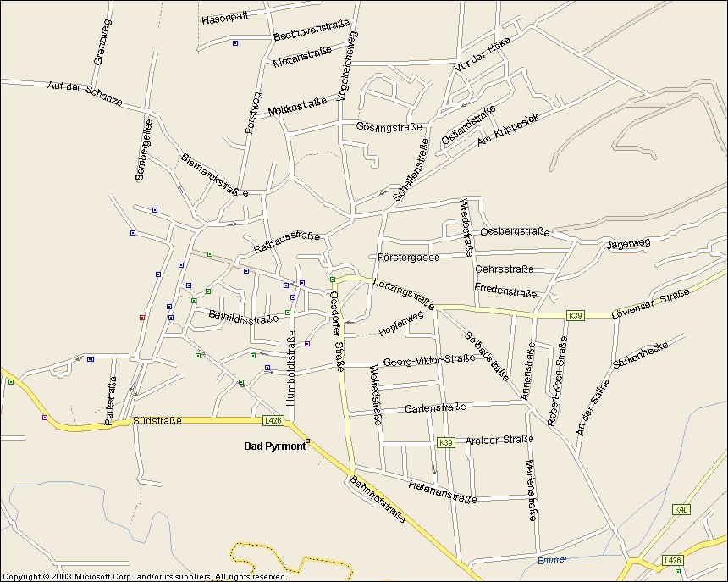Click the red square marker on the map
The image size is (728, 582).
click(141, 317)
